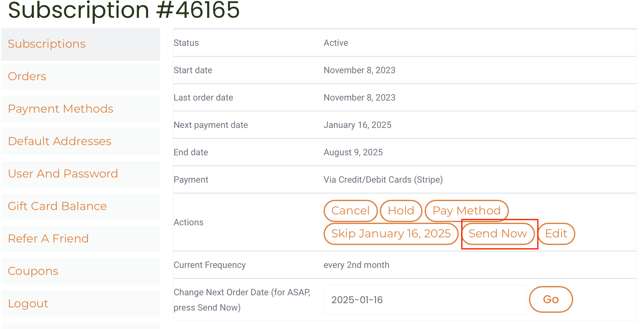The height and width of the screenshot is (329, 644).
Task: Go to the Orders section
Action: point(27,76)
